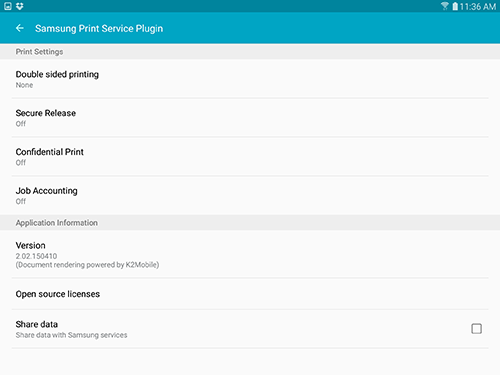Tap version number 2.02.150410
This screenshot has width=500, height=375.
(x=36, y=256)
